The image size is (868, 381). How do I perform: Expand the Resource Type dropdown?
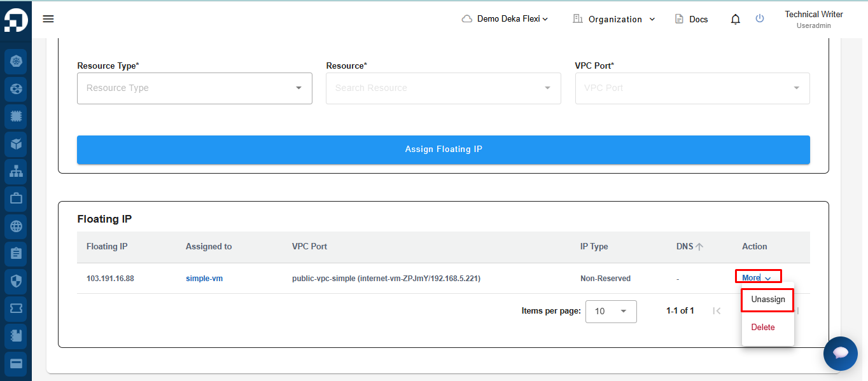coord(194,88)
